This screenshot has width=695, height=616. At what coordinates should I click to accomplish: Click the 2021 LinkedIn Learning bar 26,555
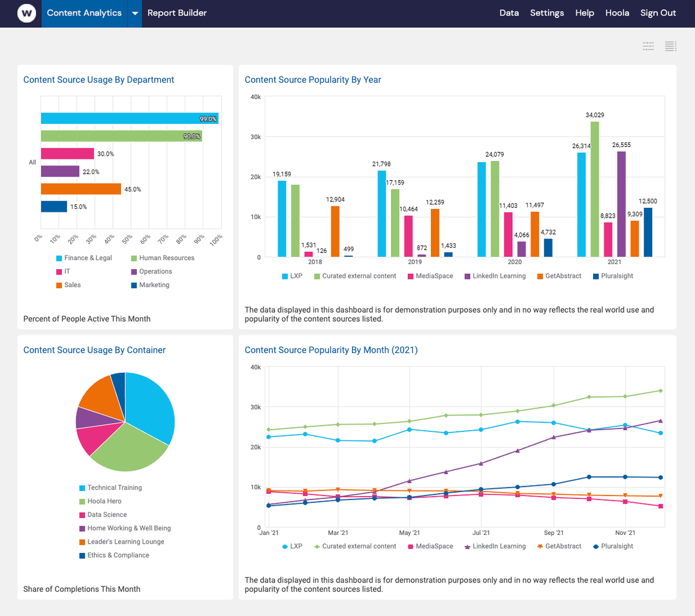tap(621, 204)
